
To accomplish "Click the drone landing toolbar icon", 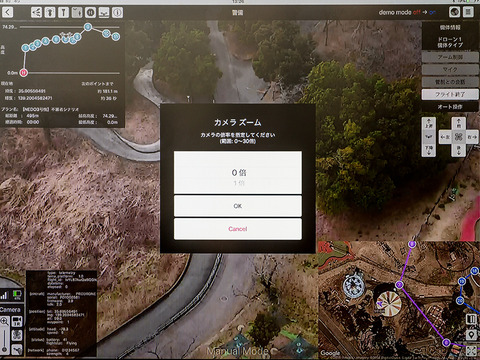I will click(104, 13).
